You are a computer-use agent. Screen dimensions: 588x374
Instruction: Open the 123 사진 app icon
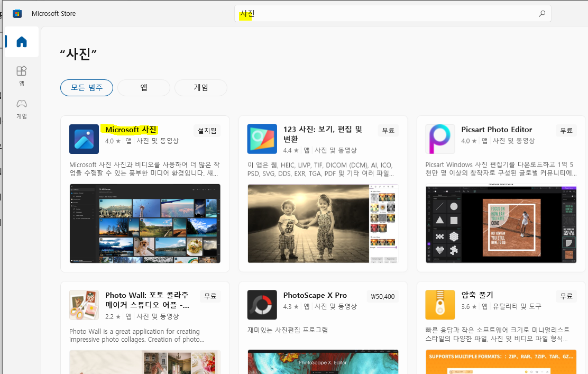(262, 139)
